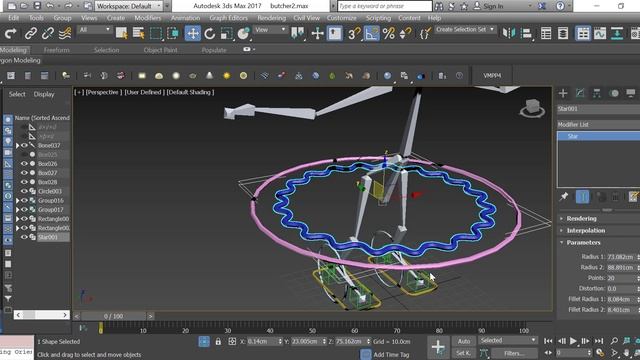640x360 pixels.
Task: Click the large plus Set Key button
Action: click(438, 347)
